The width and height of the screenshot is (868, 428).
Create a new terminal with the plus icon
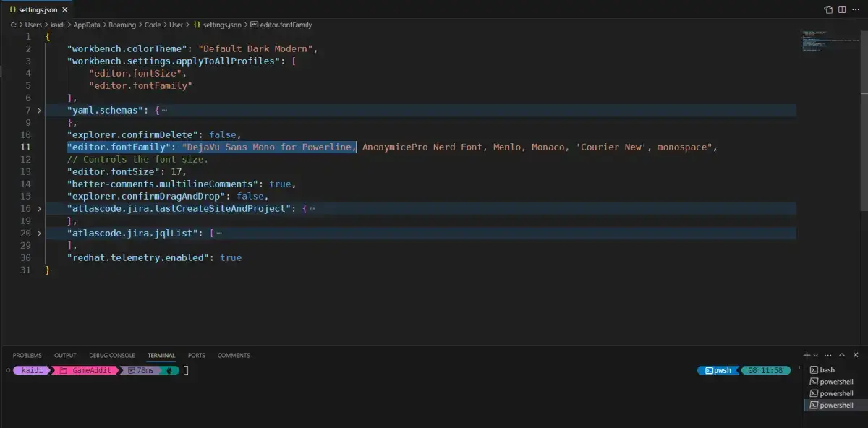coord(806,355)
